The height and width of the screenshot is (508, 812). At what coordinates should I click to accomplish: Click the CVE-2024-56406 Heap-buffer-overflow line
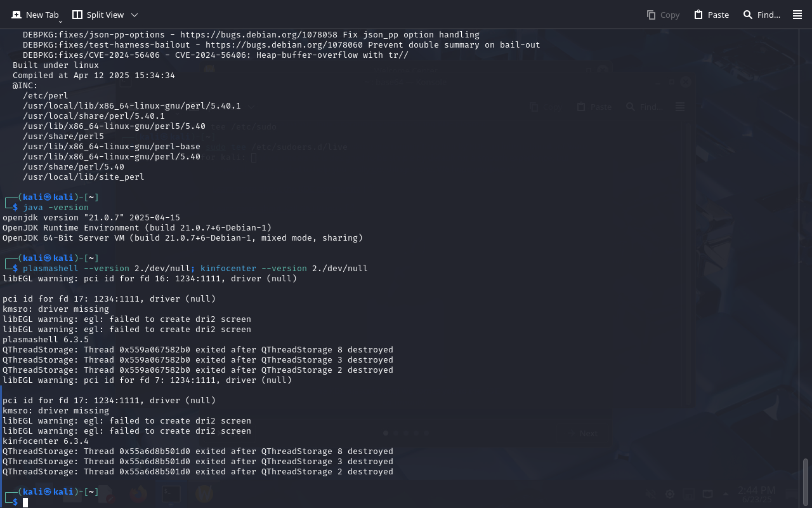[x=216, y=55]
